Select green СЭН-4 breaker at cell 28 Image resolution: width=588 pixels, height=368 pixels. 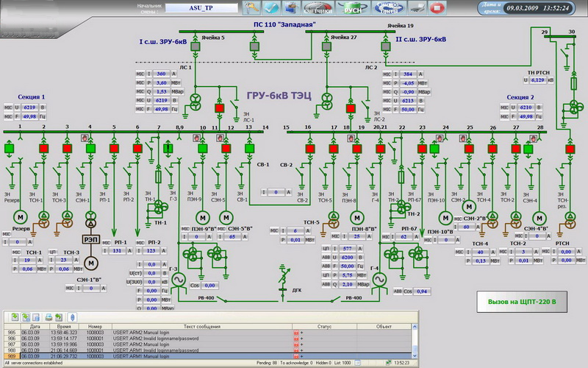pyautogui.click(x=528, y=149)
